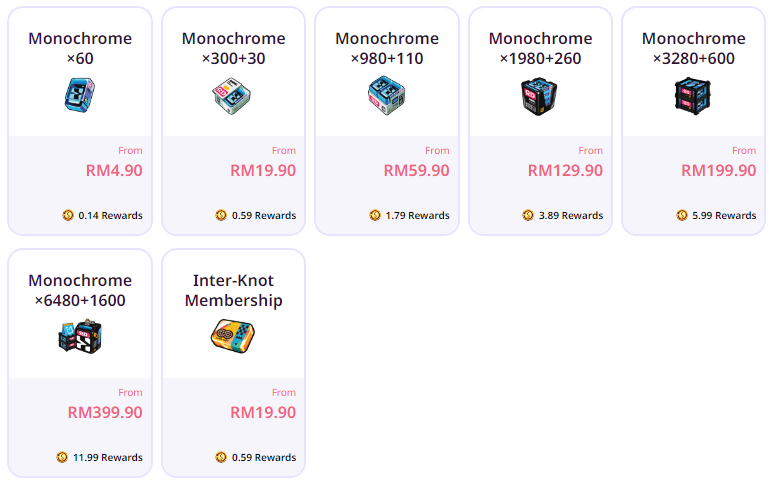Screen dimensions: 772x485
Task: Click the Monochrome ×6480+1600 title
Action: pos(80,290)
